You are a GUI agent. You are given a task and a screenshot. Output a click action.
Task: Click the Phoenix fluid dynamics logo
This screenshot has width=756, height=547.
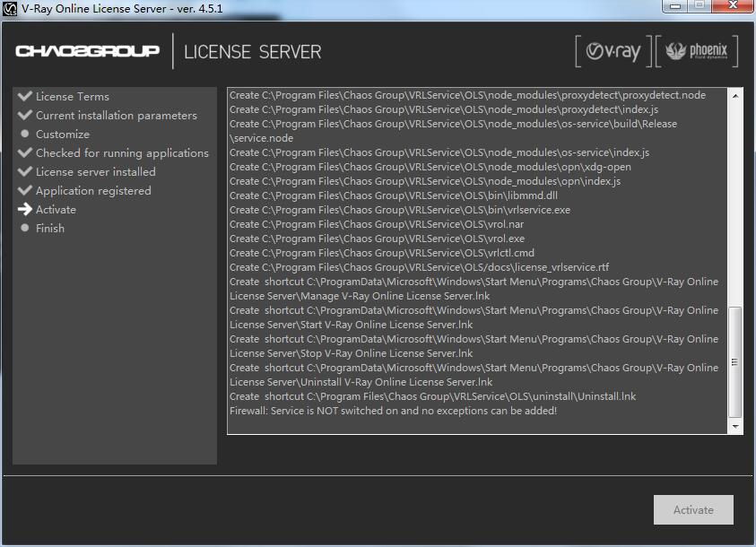[x=697, y=51]
